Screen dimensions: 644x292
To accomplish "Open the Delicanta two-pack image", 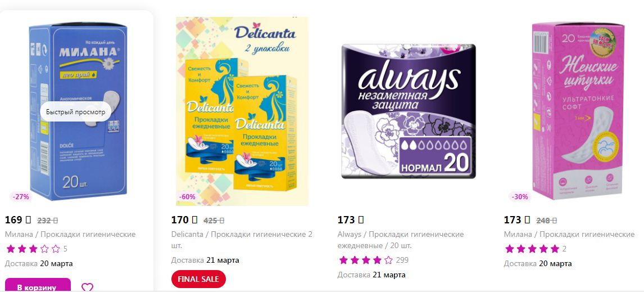I will [x=242, y=111].
